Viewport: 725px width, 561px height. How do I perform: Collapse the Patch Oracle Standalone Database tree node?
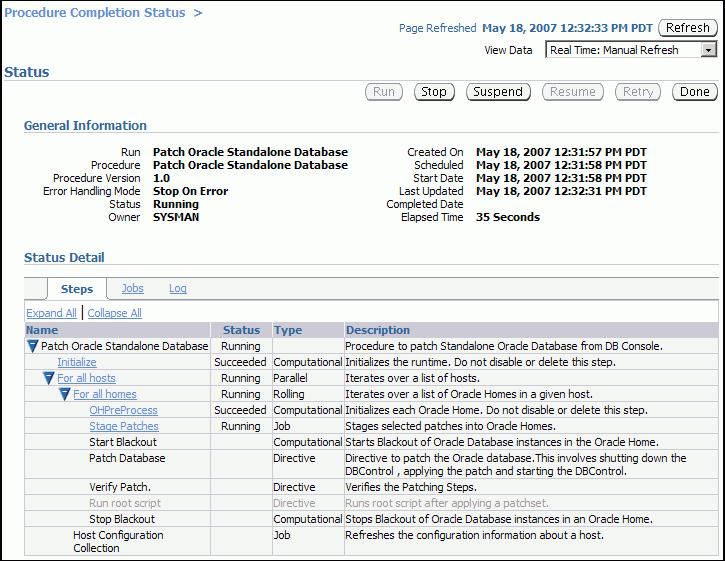(x=32, y=346)
